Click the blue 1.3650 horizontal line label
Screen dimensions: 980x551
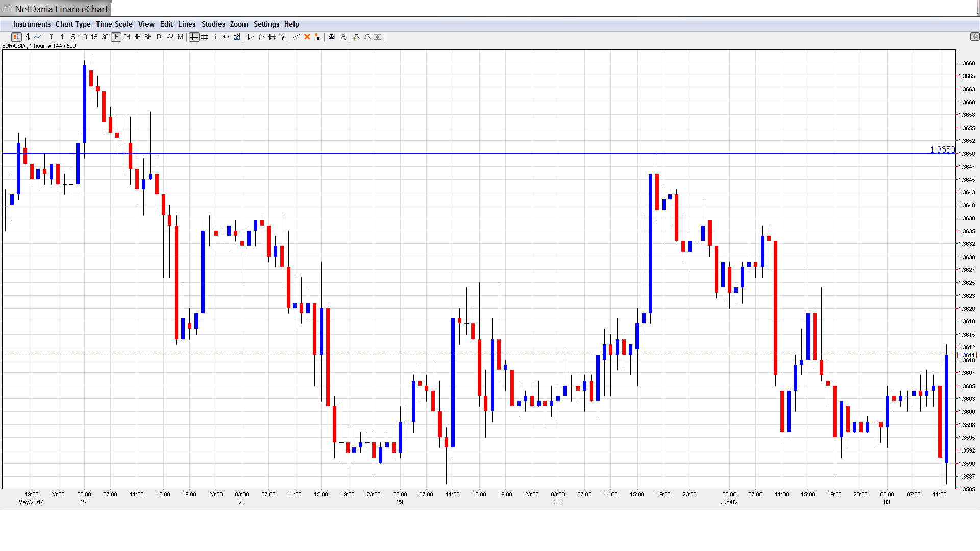click(942, 149)
